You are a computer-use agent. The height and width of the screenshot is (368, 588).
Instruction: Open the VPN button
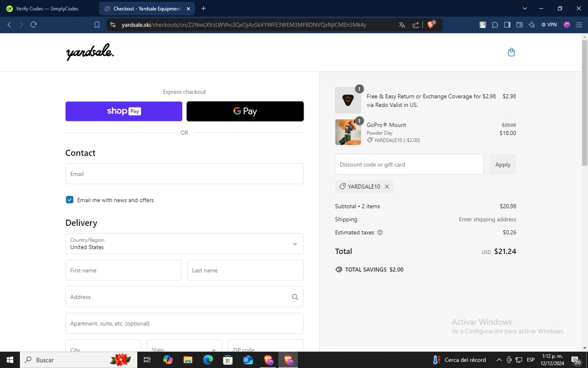pyautogui.click(x=549, y=25)
